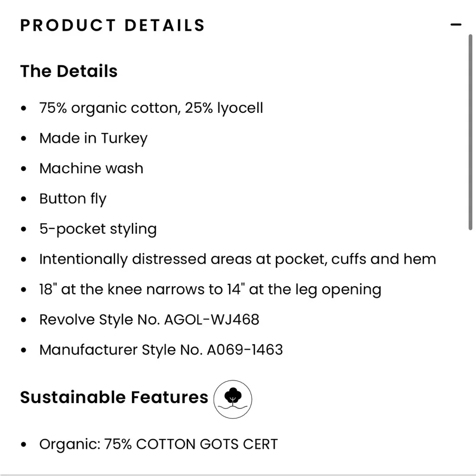The width and height of the screenshot is (476, 476).
Task: Select the 75% organic cotton bullet item
Action: pyautogui.click(x=151, y=108)
